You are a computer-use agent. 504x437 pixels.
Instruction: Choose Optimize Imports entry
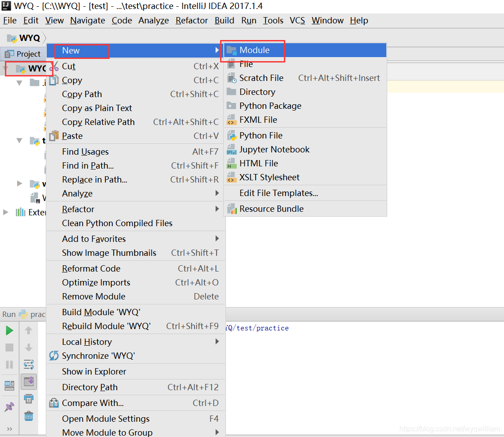[136, 282]
